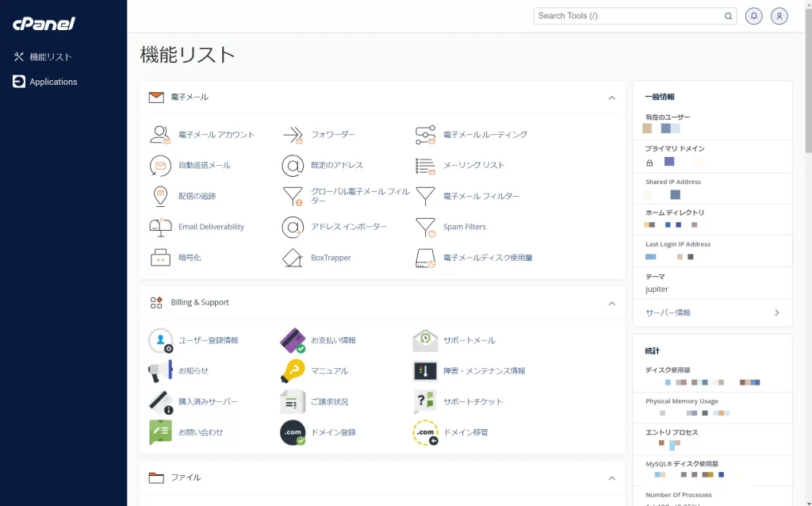
Task: Open the Email Deliverability mailbox icon
Action: tap(160, 227)
